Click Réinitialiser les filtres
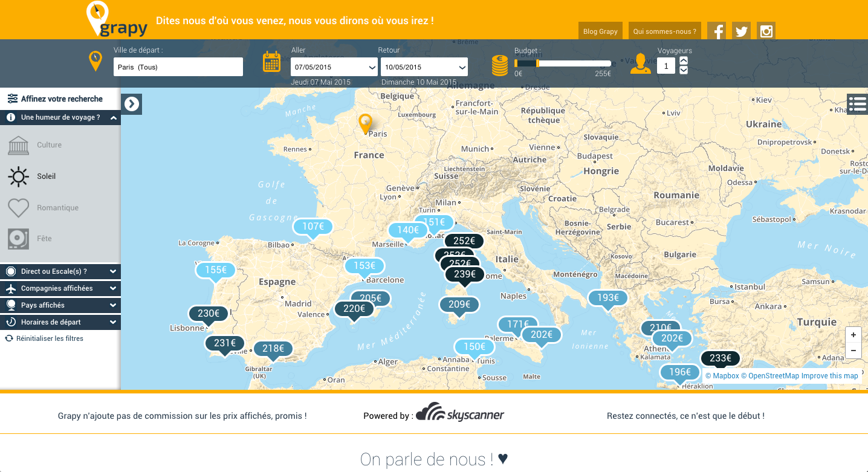This screenshot has width=868, height=472. pos(50,338)
